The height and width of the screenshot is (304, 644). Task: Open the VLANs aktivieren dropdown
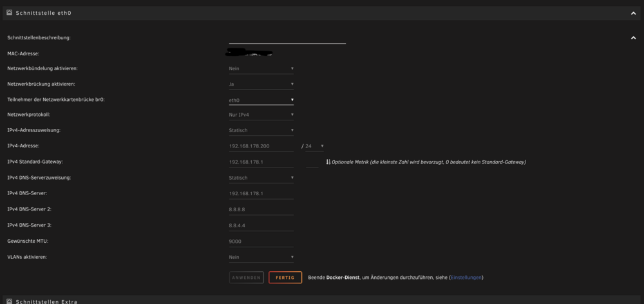click(x=261, y=257)
